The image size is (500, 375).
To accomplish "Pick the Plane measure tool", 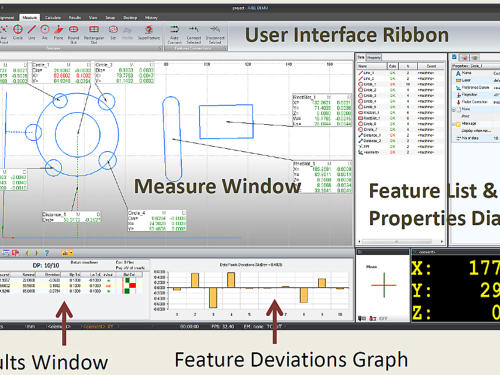I will (58, 32).
